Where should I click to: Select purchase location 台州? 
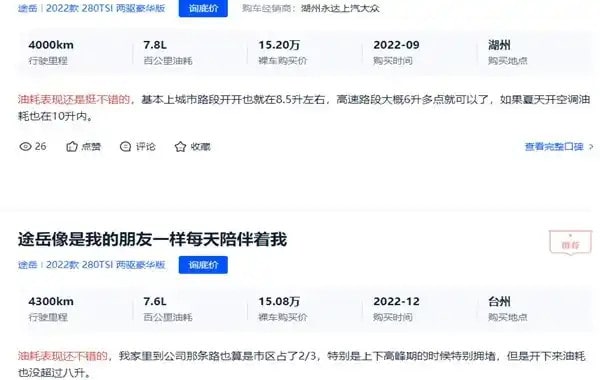pos(499,302)
